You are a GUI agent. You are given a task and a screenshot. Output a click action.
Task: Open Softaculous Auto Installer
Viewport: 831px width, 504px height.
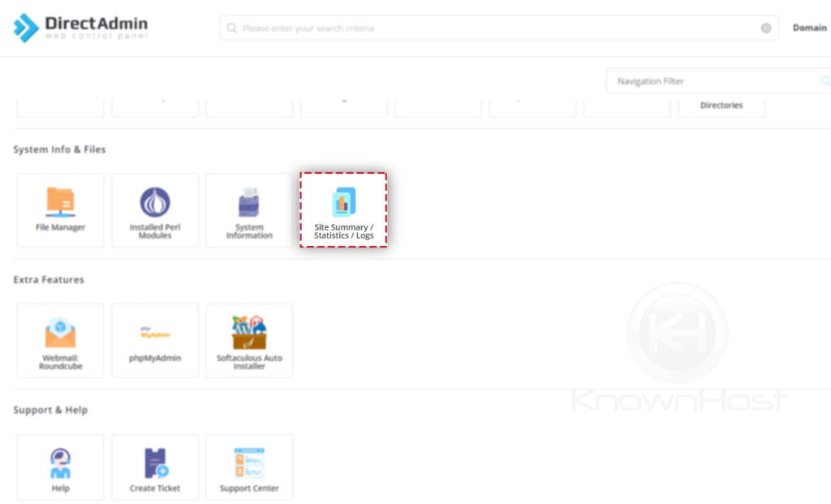249,341
